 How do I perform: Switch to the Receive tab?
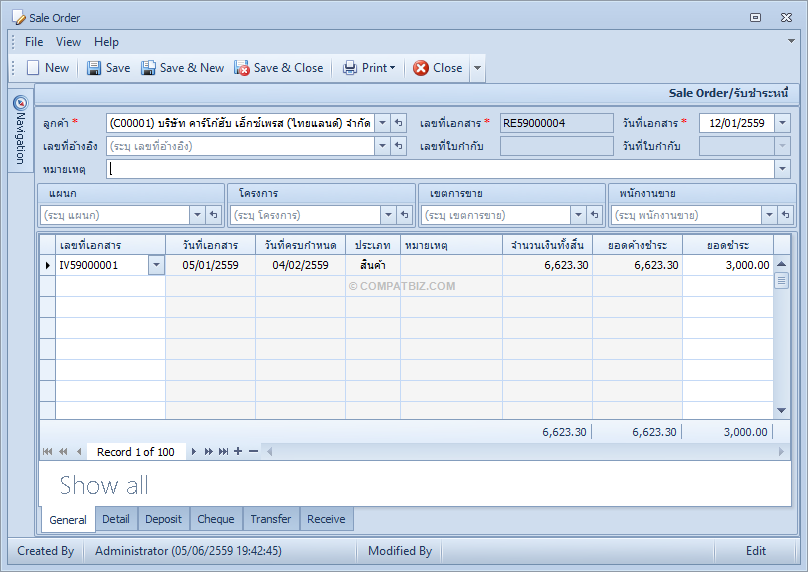pyautogui.click(x=326, y=519)
